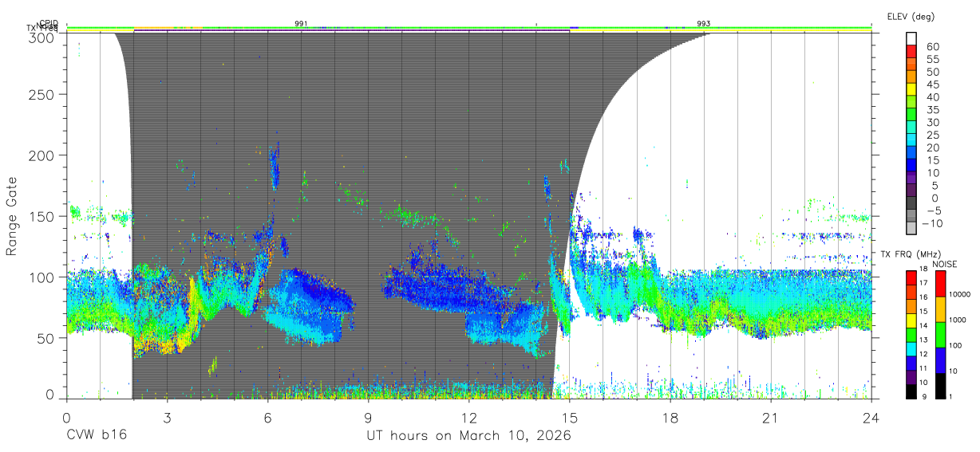Image resolution: width=980 pixels, height=452 pixels.
Task: Click hour tick label 12 on the time axis
Action: 469,417
